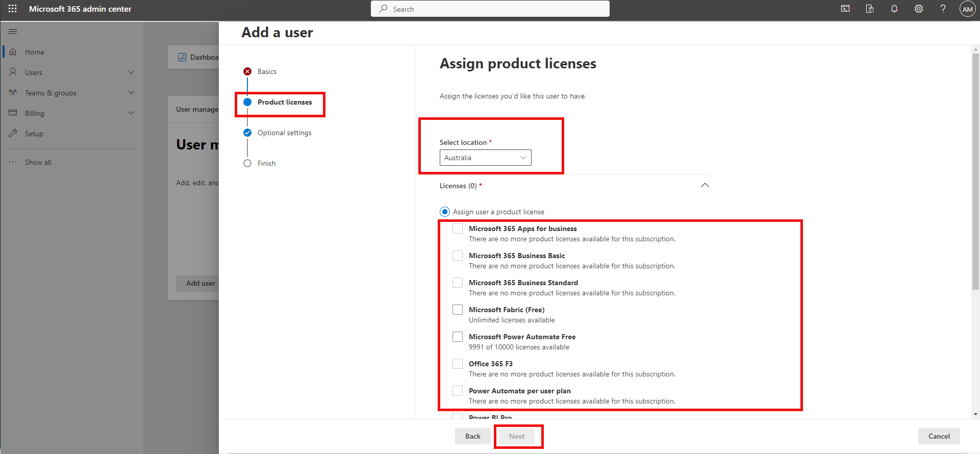Check Microsoft 365 Business Basic license
The image size is (980, 454).
(458, 256)
